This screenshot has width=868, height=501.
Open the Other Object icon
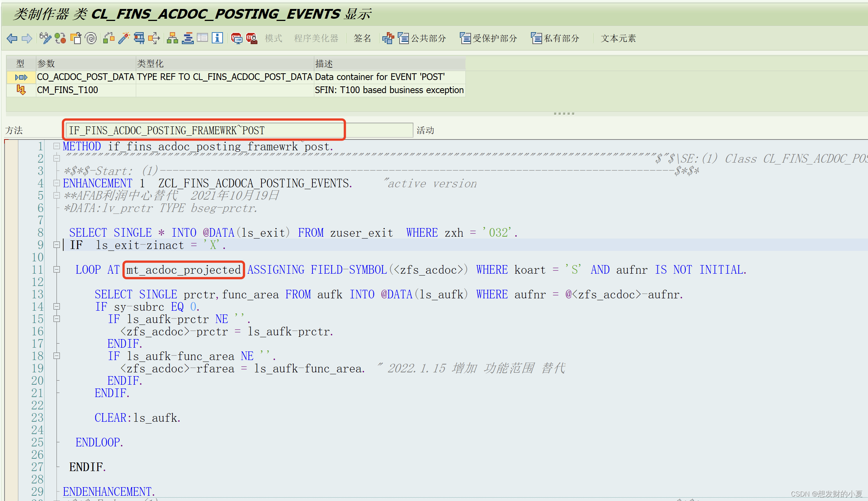pyautogui.click(x=76, y=38)
